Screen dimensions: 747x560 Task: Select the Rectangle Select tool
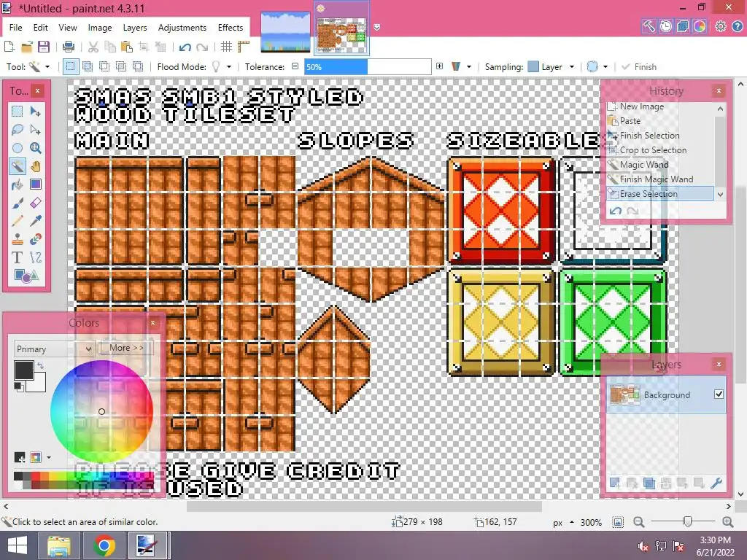(18, 112)
